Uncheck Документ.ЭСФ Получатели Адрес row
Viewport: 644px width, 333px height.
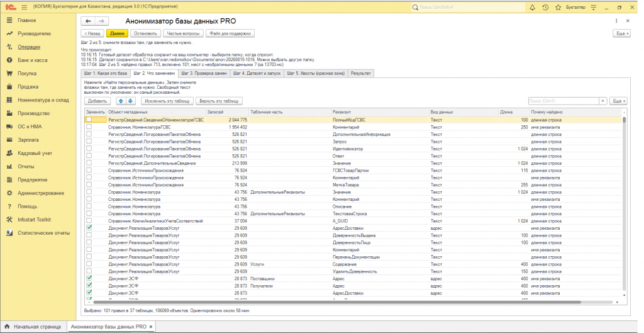pos(89,286)
